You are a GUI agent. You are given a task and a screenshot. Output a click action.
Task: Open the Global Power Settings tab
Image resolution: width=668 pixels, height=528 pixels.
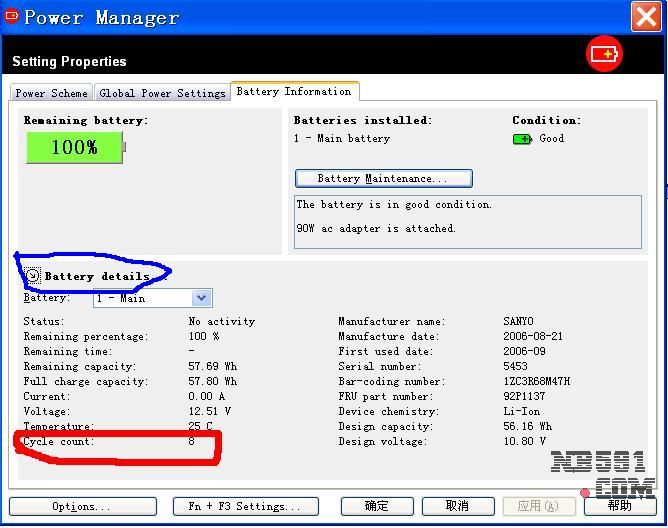pos(162,93)
